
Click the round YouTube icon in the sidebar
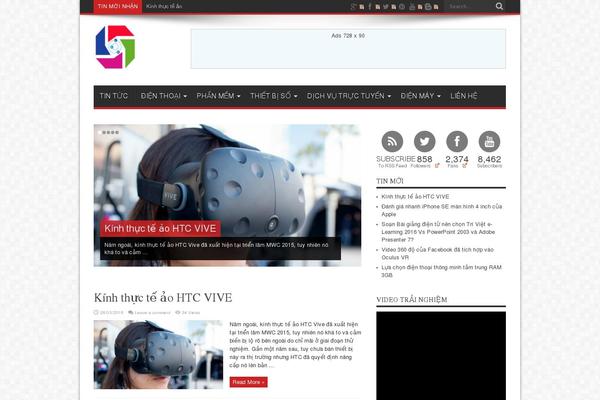click(x=489, y=141)
